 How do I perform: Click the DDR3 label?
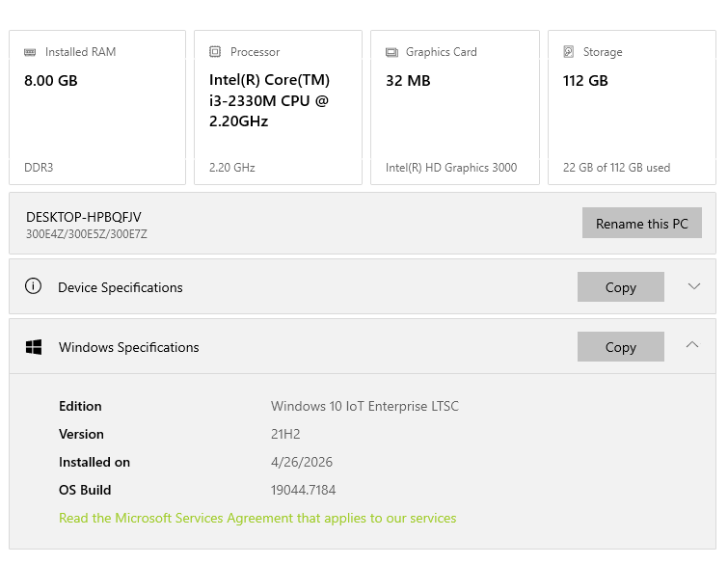39,168
